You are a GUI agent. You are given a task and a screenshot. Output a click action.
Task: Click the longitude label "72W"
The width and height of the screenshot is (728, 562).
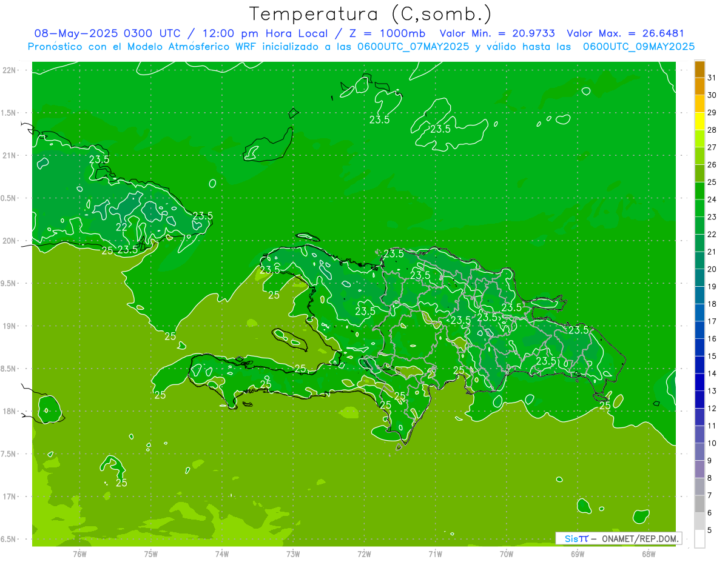pos(364,554)
